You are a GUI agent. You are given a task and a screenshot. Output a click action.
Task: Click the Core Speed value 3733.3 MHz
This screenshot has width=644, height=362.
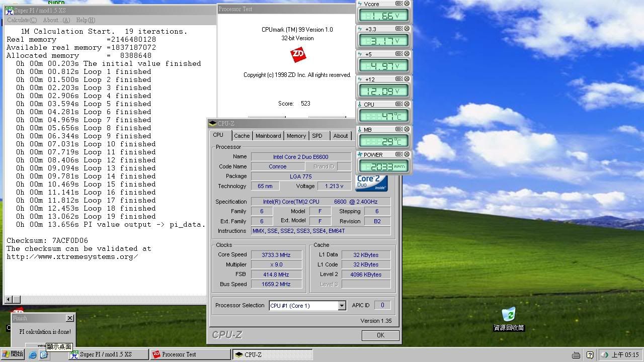(276, 255)
